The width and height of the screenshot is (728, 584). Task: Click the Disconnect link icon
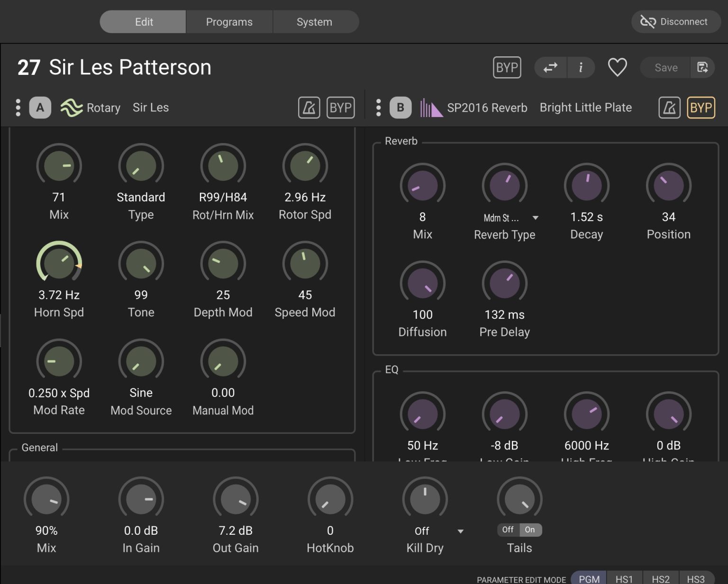[647, 22]
